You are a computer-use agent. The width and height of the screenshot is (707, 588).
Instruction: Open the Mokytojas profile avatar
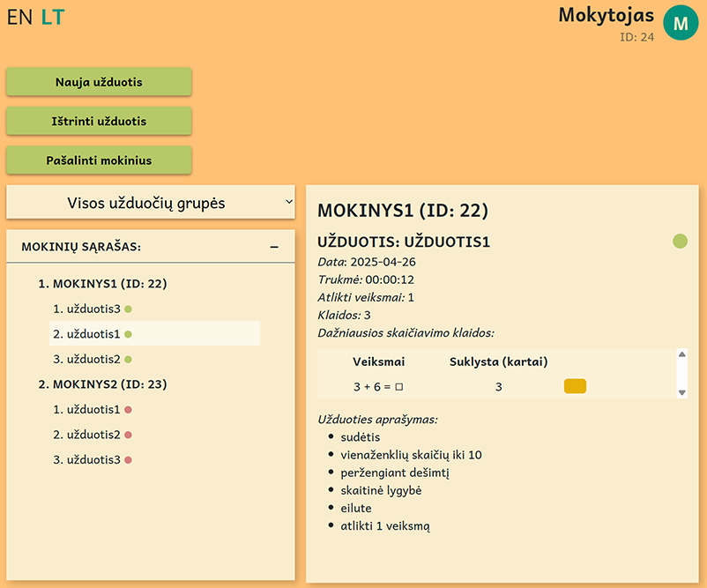coord(681,23)
